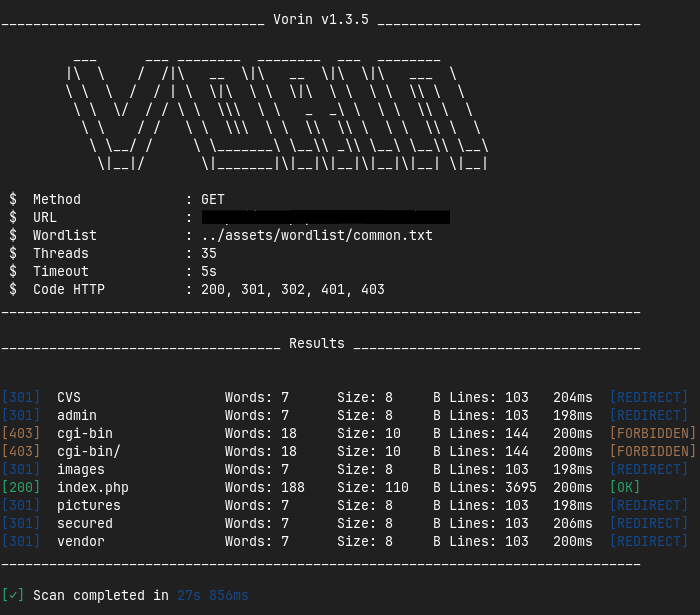This screenshot has width=700, height=615.
Task: Select the 'Method' label text
Action: (57, 199)
